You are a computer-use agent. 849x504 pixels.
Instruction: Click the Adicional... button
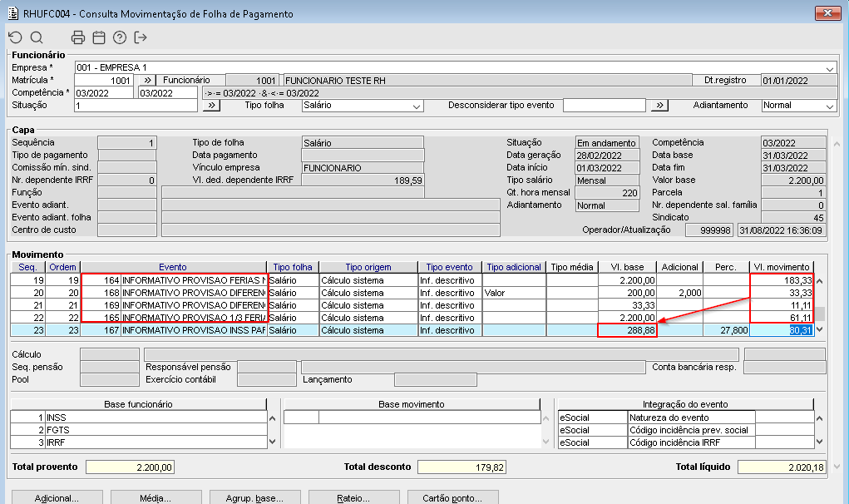pyautogui.click(x=57, y=498)
